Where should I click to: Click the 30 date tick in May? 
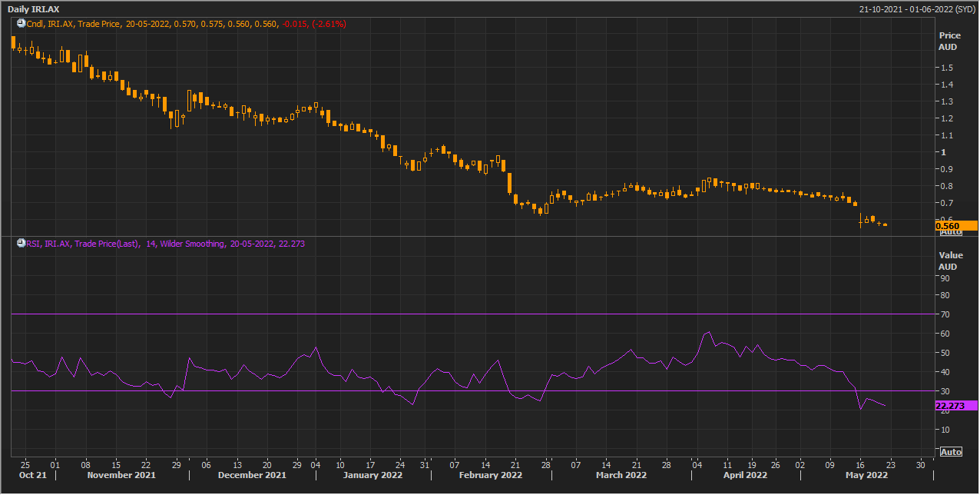pos(921,465)
